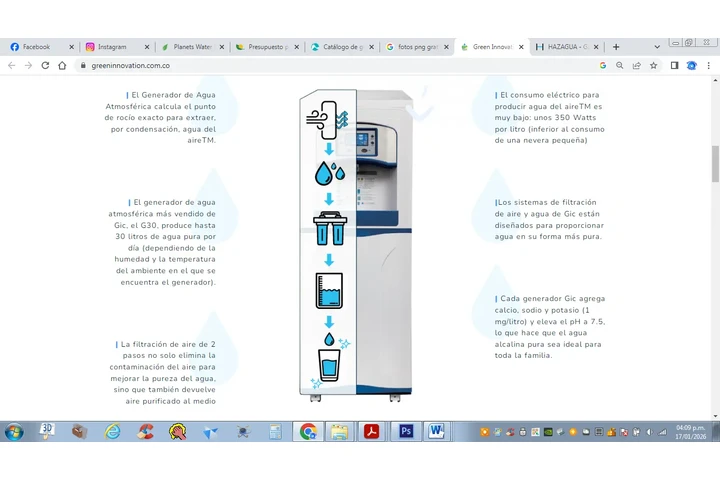Click the text 'Cada generador Gic agrega'
Image resolution: width=720 pixels, height=480 pixels.
(553, 299)
